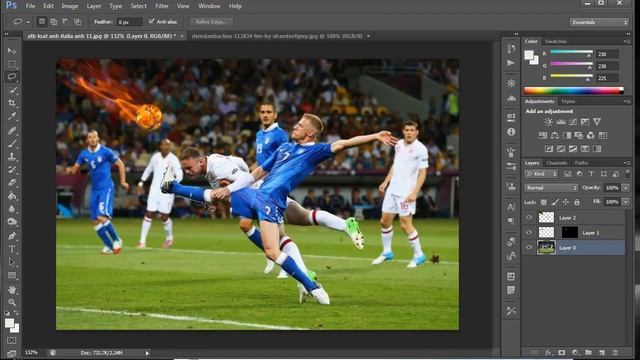Add a Photo Filter adjustment
640x360 pixels.
579,135
